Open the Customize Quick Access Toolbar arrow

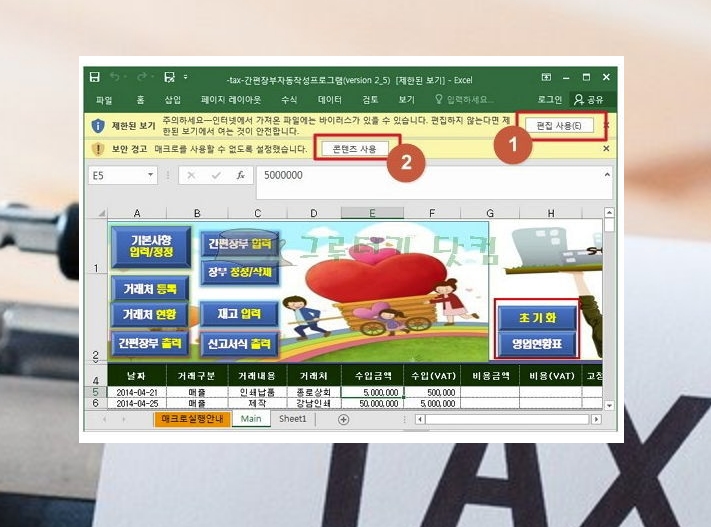point(185,77)
